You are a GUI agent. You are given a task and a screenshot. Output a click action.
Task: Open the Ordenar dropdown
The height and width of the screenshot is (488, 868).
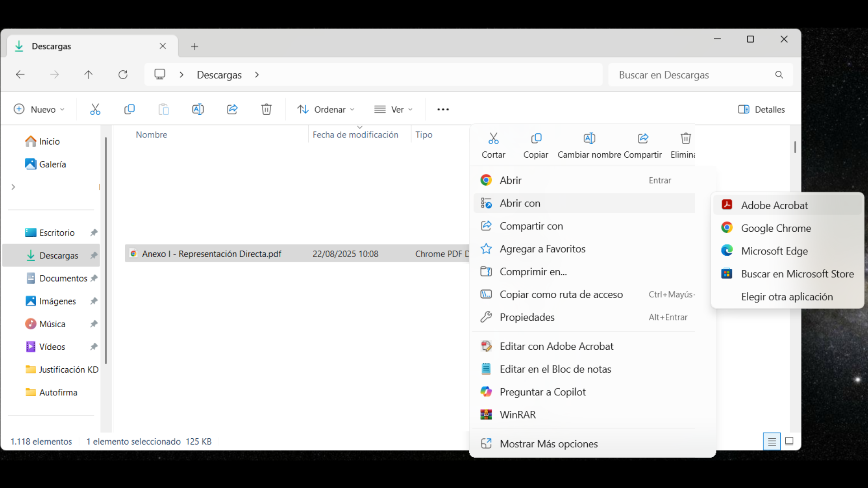click(325, 109)
